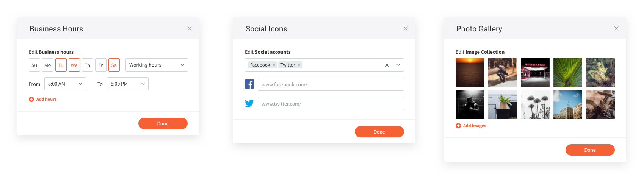Select the green palm leaf thumbnail
644x179 pixels.
click(567, 72)
